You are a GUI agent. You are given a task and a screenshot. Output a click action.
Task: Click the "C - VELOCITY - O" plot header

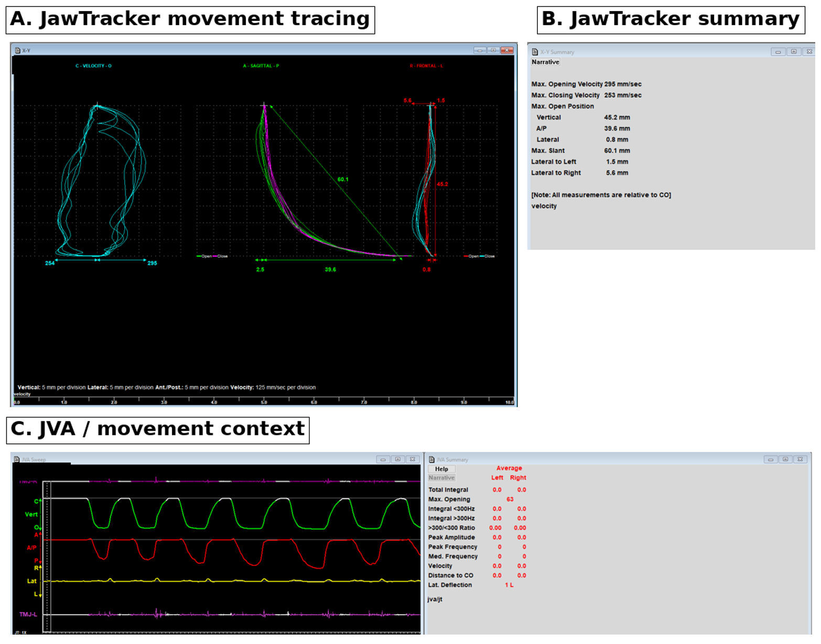pos(93,66)
